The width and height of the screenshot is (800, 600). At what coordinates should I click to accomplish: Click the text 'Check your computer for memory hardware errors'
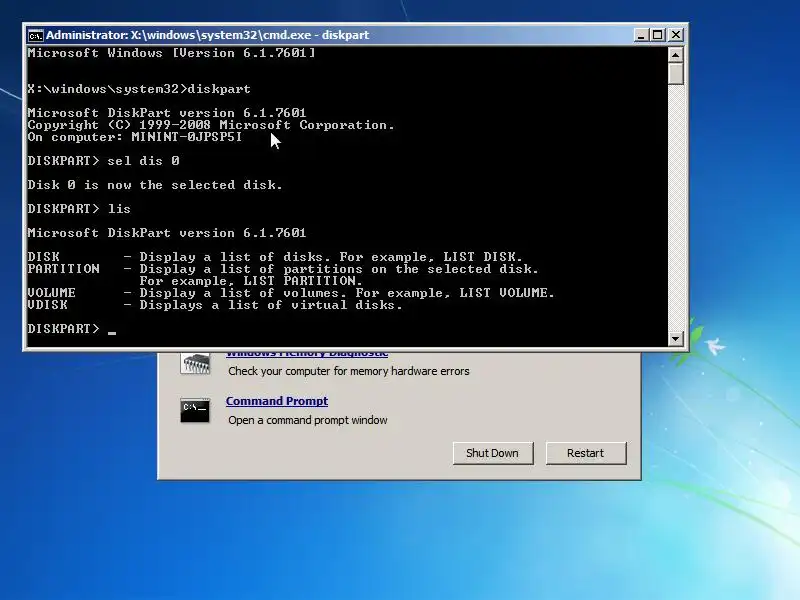349,371
